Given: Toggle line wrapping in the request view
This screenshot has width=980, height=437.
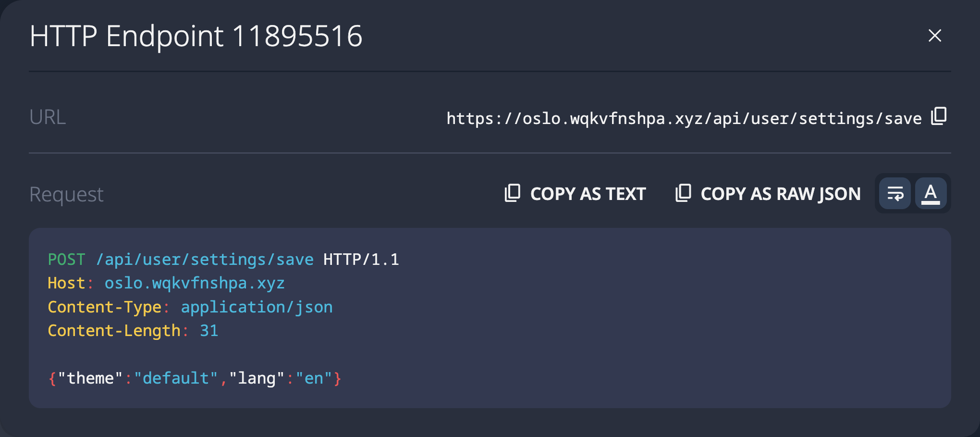Looking at the screenshot, I should [895, 194].
